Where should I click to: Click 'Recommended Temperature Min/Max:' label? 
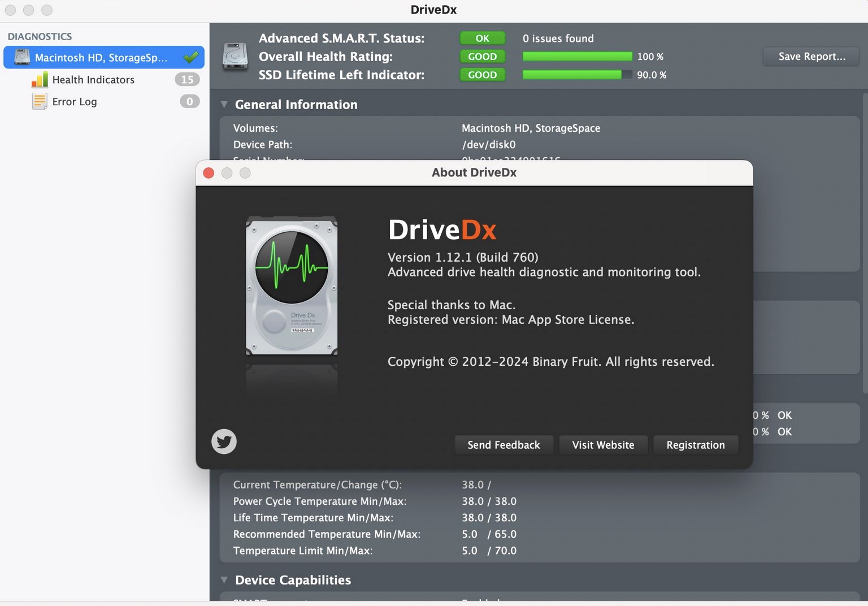[x=327, y=534]
